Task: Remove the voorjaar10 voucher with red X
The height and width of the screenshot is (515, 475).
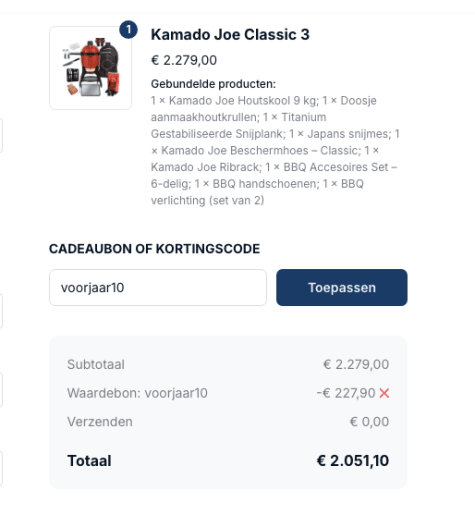Action: pos(384,393)
